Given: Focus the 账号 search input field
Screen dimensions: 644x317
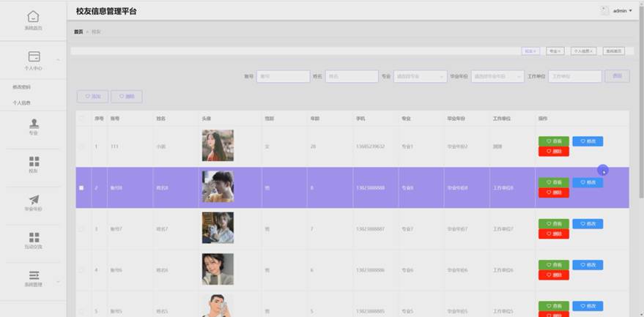Looking at the screenshot, I should click(283, 76).
